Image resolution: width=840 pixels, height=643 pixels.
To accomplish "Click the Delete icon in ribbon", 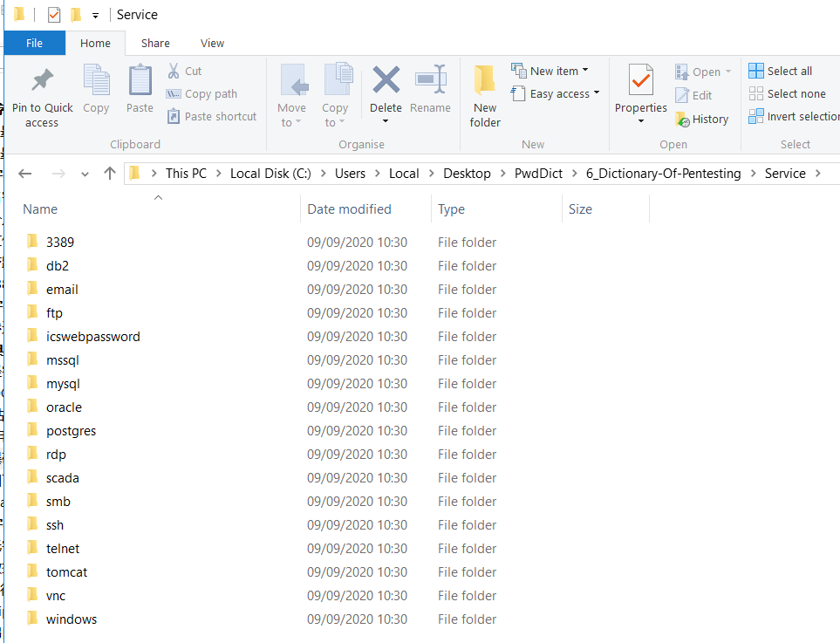I will coord(386,81).
